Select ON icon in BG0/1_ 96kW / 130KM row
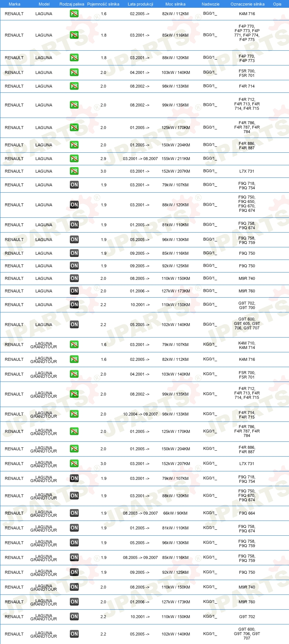The width and height of the screenshot is (289, 644). 74,240
